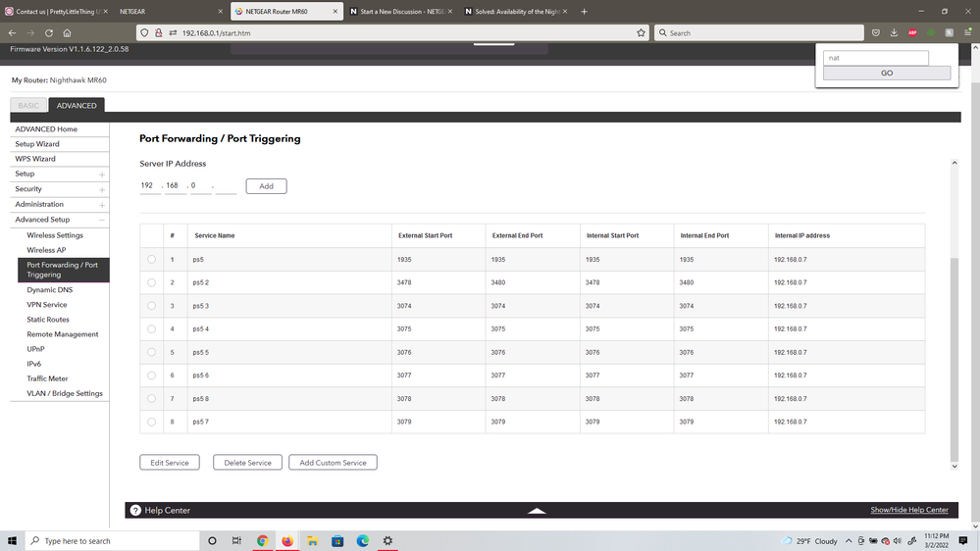
Task: Click the last octet of Server IP Address
Action: [227, 185]
